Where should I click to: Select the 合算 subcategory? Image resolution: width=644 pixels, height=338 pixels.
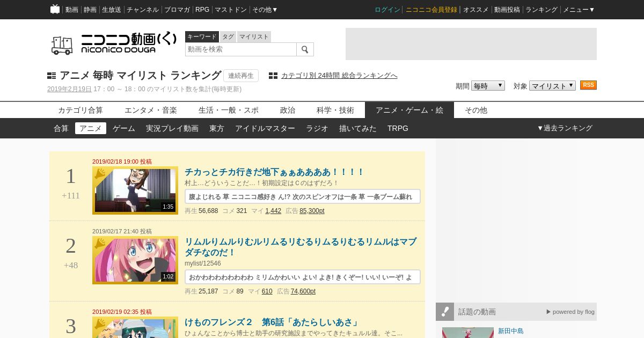pos(61,128)
